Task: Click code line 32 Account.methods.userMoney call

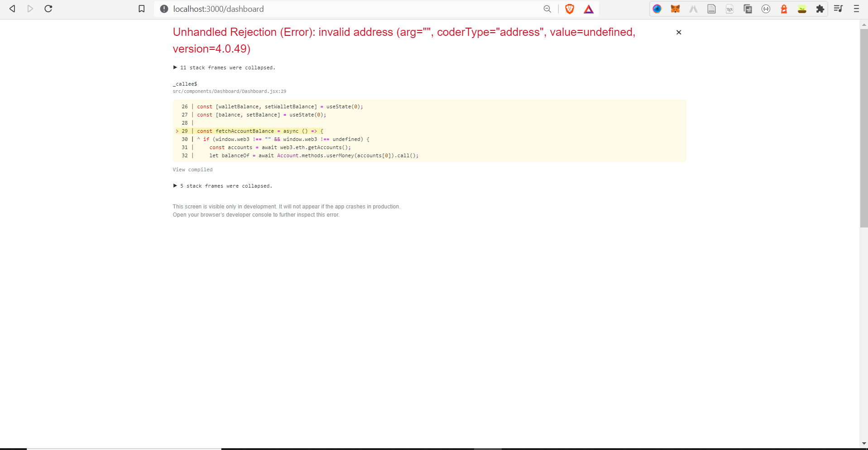Action: coord(314,155)
